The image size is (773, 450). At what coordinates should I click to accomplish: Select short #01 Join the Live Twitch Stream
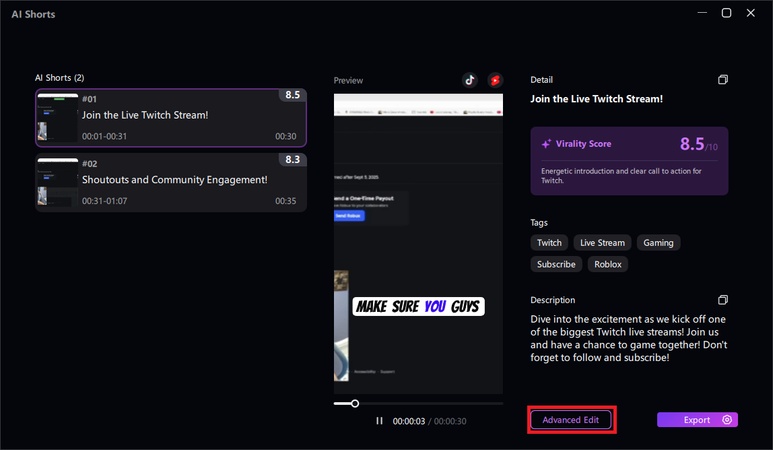click(171, 118)
